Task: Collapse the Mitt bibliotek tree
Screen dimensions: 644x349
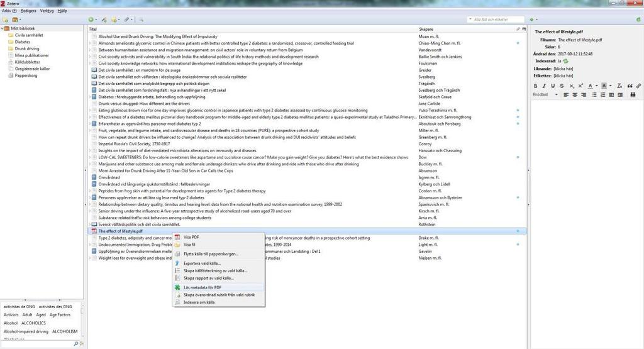Action: point(2,29)
